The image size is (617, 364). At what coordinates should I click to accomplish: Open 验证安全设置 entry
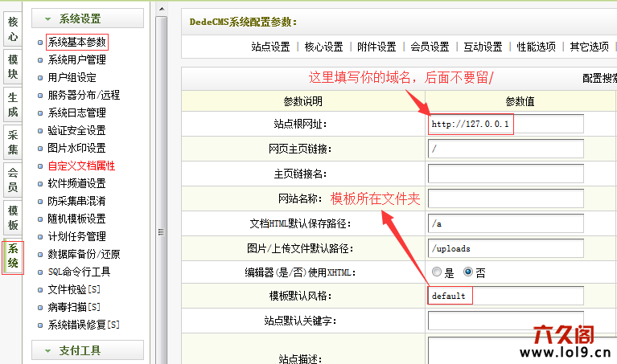77,130
